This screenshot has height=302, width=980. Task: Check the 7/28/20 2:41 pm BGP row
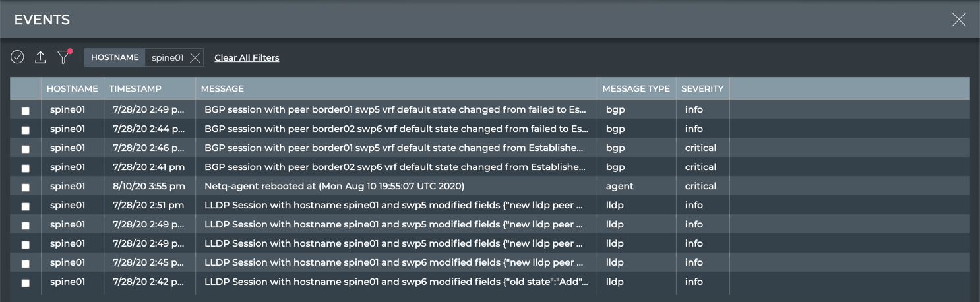26,168
